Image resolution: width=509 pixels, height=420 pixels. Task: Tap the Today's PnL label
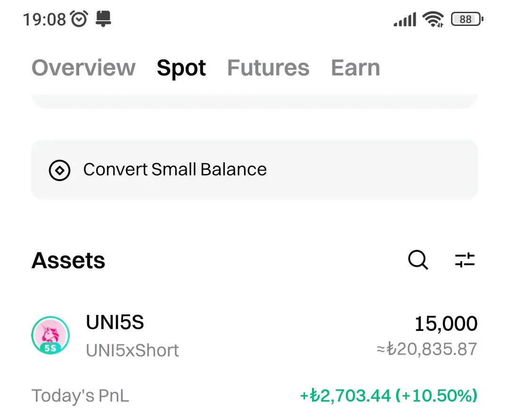(80, 396)
